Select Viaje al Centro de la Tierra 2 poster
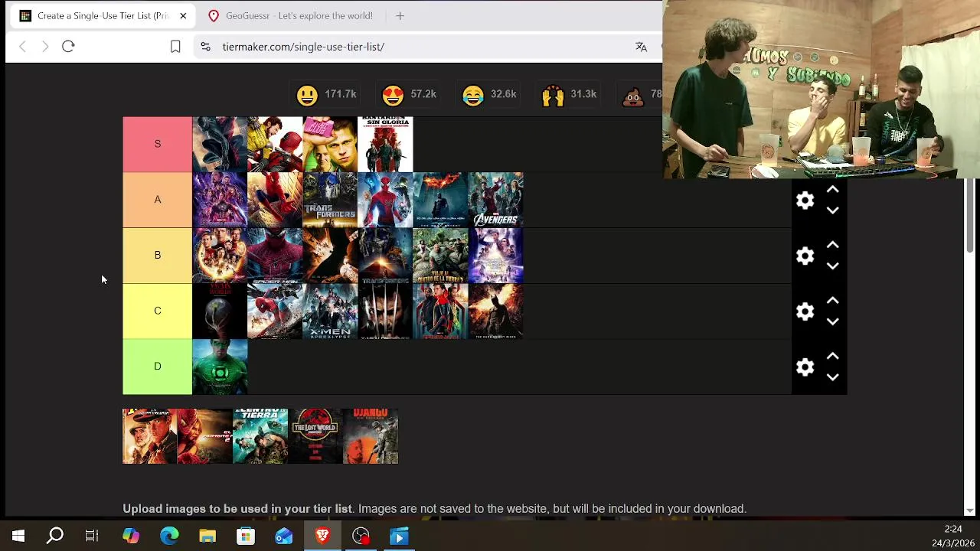The height and width of the screenshot is (551, 980). (x=440, y=256)
